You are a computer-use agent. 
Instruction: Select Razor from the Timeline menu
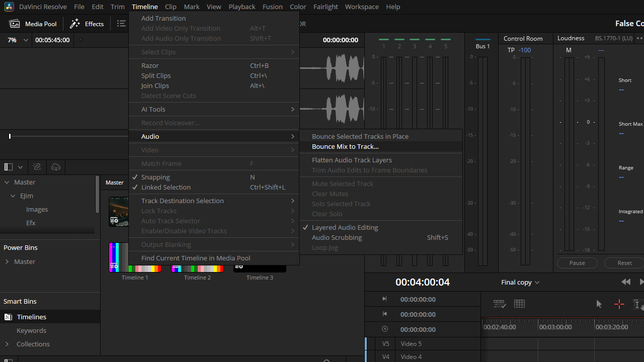(214, 65)
